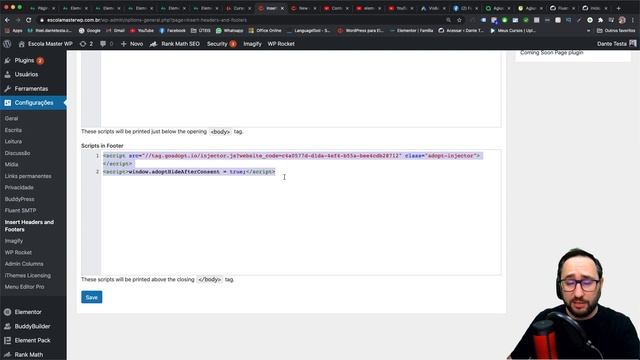Open the Chrome three-dot menu

[632, 20]
